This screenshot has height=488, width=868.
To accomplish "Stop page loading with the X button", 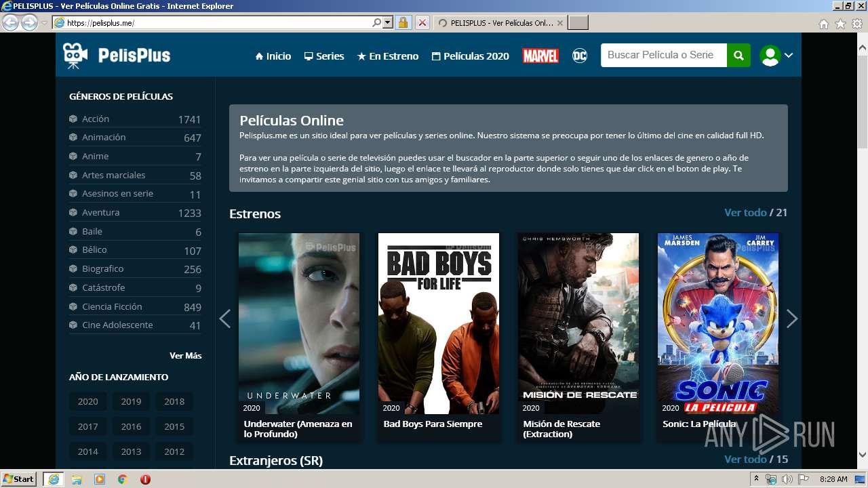I will pos(422,22).
